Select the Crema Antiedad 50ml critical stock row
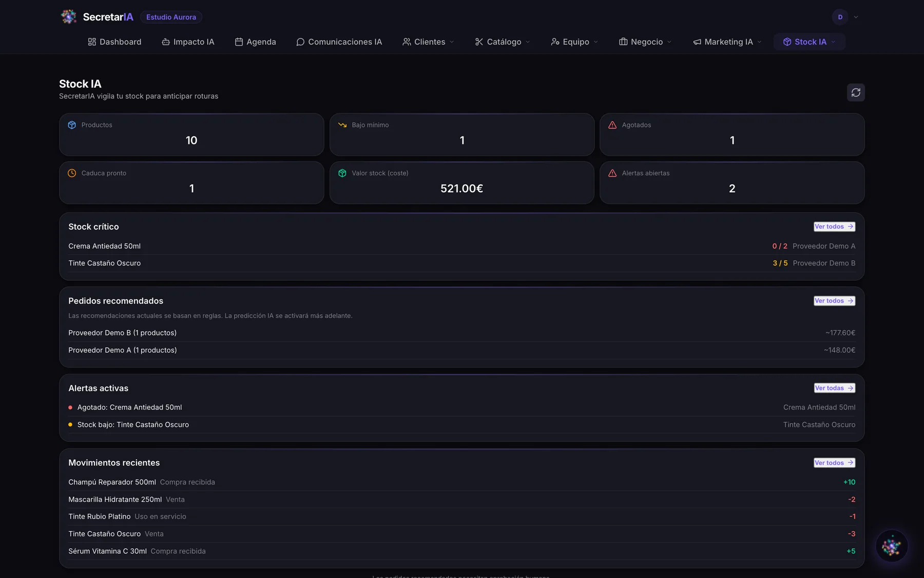The width and height of the screenshot is (924, 578). [x=462, y=246]
